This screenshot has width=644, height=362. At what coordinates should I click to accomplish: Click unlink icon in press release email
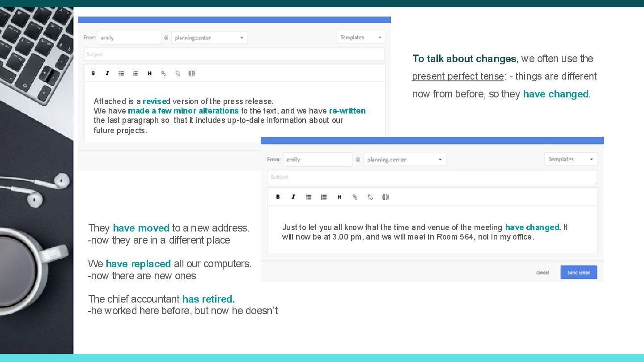178,73
